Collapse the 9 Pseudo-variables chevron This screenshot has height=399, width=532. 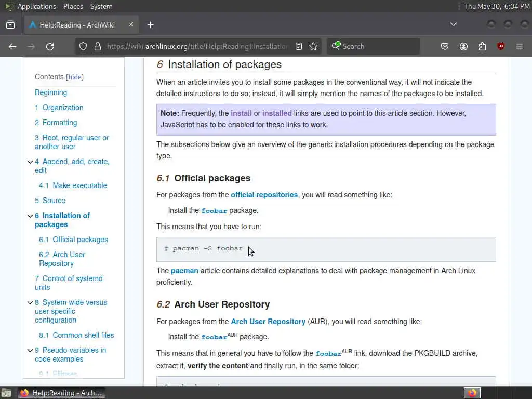point(30,351)
